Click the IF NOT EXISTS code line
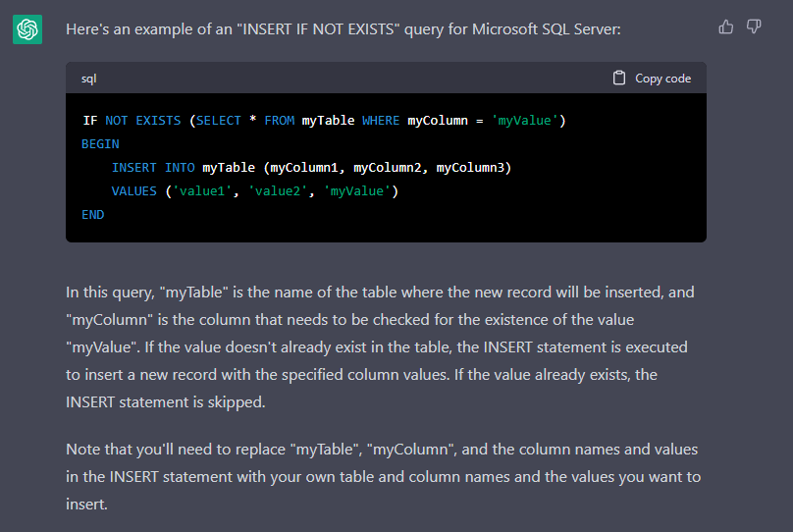 [x=324, y=121]
